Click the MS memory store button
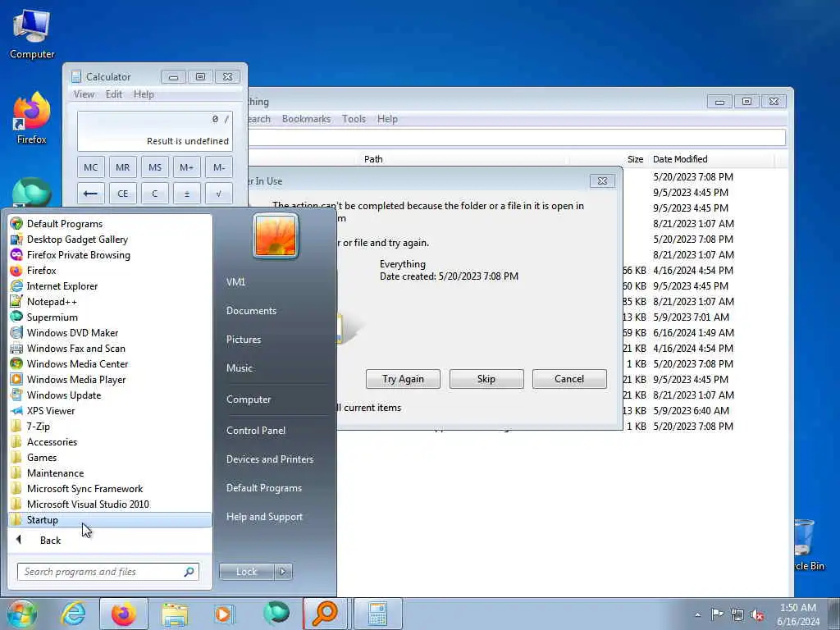The image size is (840, 630). 155,167
